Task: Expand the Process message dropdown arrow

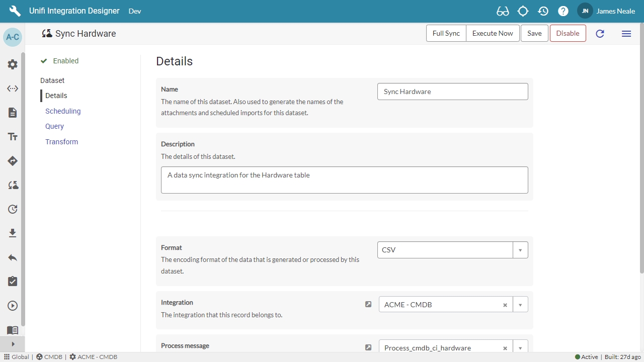Action: coord(520,347)
